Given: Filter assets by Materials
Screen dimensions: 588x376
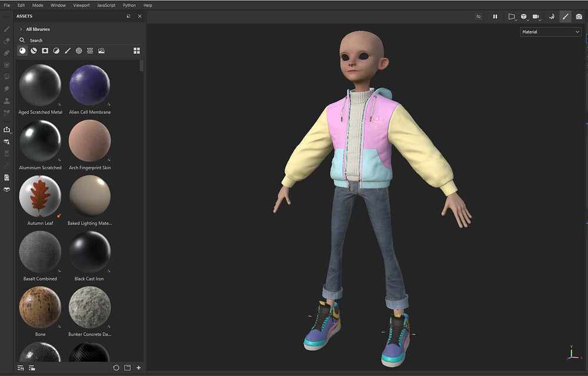Looking at the screenshot, I should 22,51.
